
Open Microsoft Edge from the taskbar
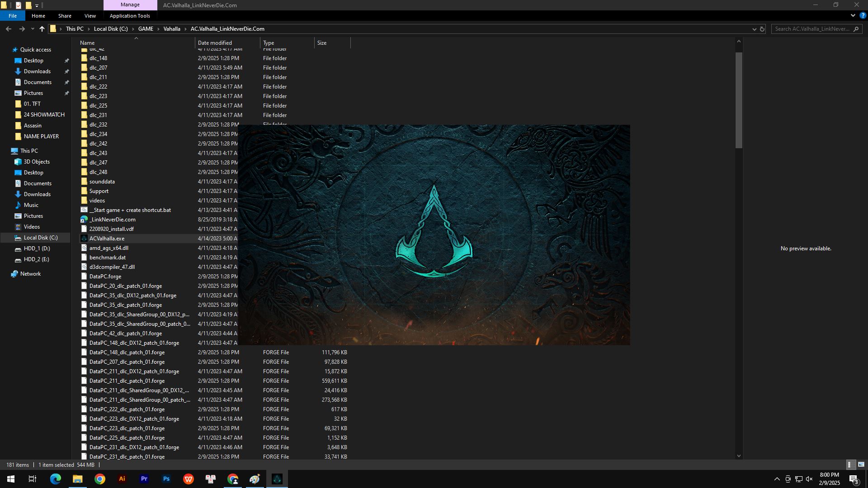pos(56,479)
